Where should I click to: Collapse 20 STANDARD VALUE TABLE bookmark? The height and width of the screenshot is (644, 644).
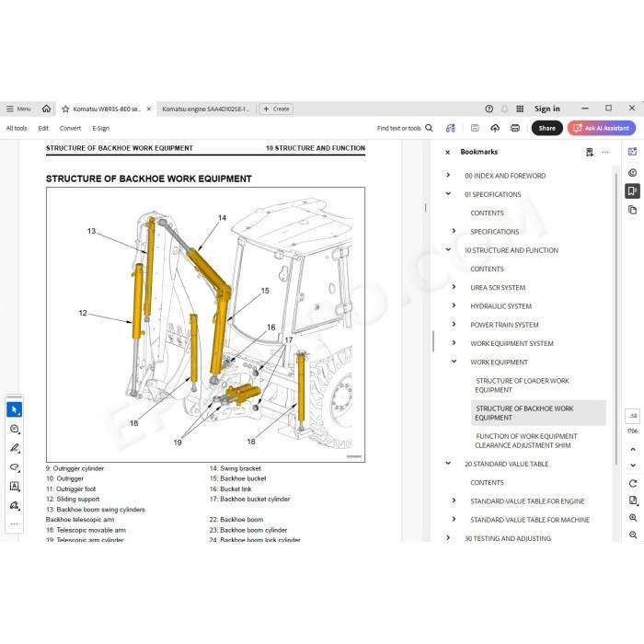[x=448, y=463]
